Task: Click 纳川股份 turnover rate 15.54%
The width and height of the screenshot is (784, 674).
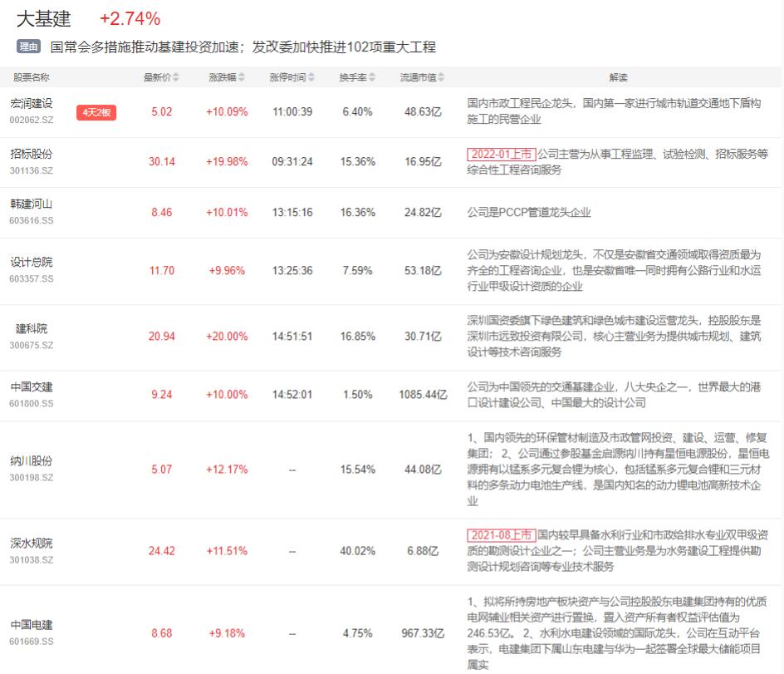Action: [357, 470]
